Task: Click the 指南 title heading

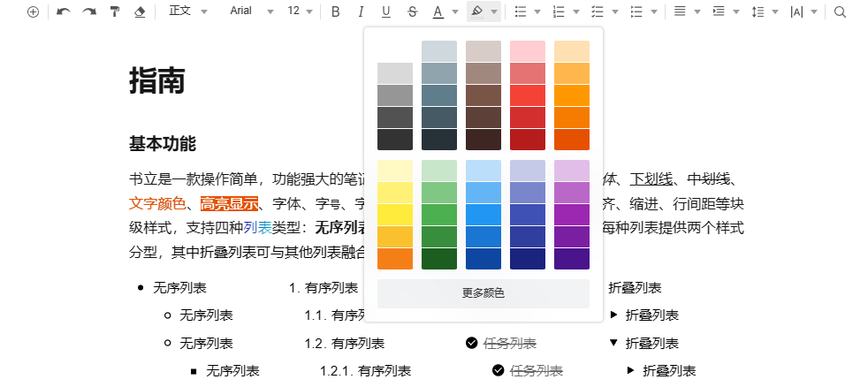Action: click(156, 81)
